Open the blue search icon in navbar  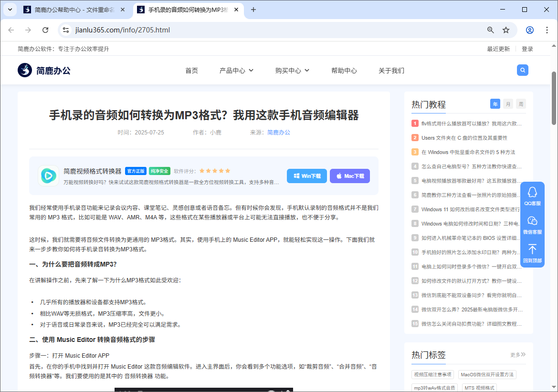[x=522, y=70]
